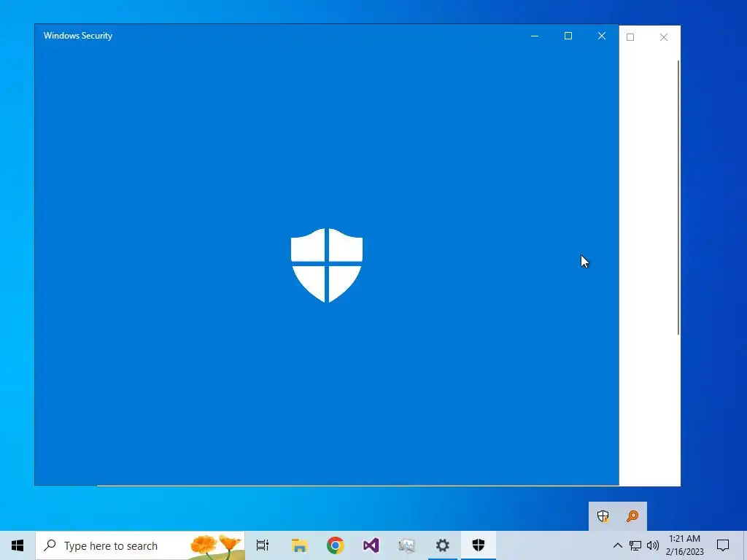The height and width of the screenshot is (560, 747).
Task: Open the notification Action Center icon
Action: tap(723, 545)
